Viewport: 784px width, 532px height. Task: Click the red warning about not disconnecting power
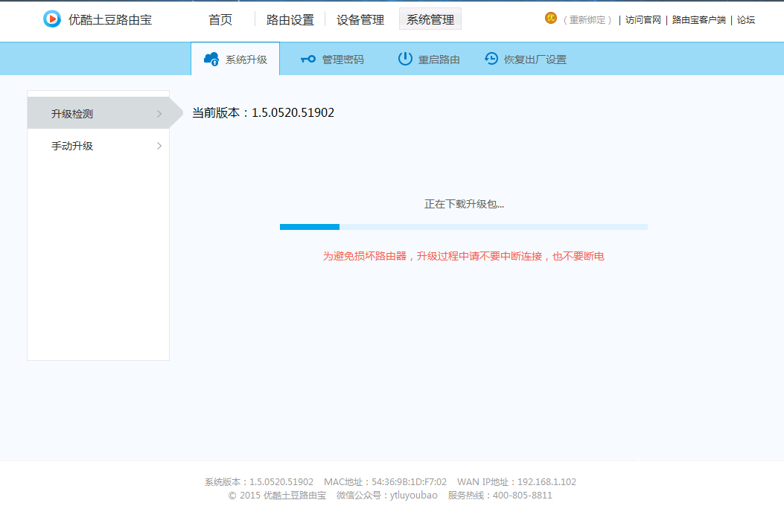pyautogui.click(x=464, y=256)
